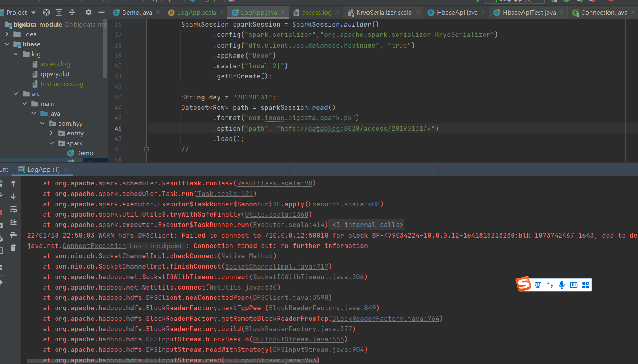This screenshot has width=638, height=364.
Task: Close the LogApp (1) run tab
Action: 66,170
